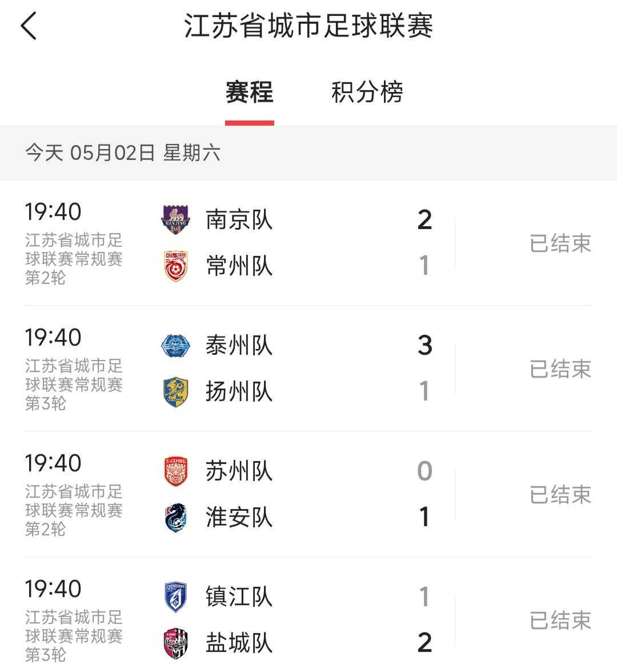Tap 已结束 status for Nanjing match

(560, 243)
